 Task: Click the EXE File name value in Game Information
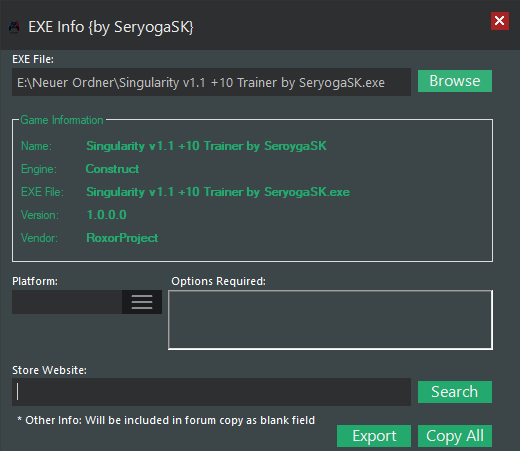click(x=218, y=192)
